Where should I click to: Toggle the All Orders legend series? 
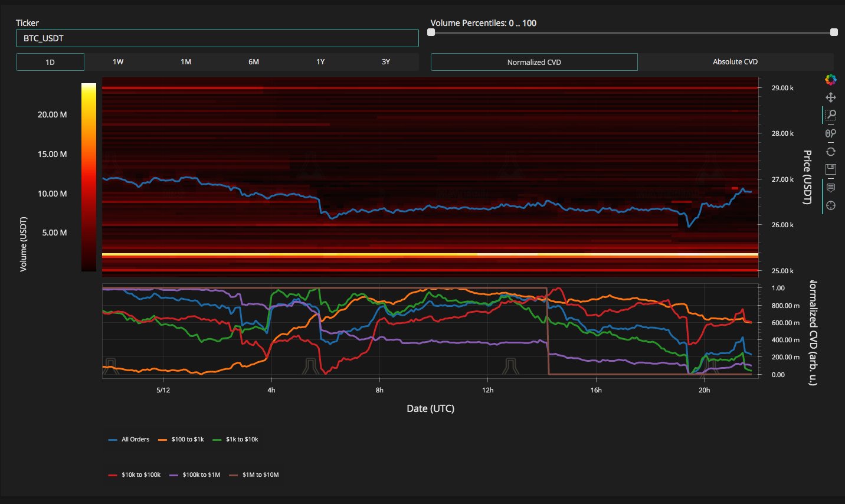129,439
